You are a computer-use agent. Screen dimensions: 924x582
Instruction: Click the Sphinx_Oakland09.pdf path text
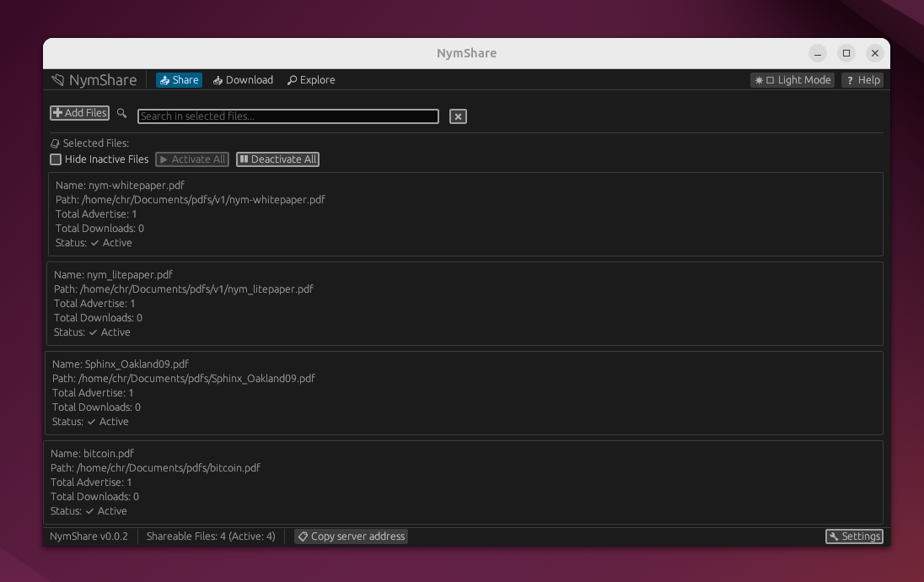(x=183, y=379)
